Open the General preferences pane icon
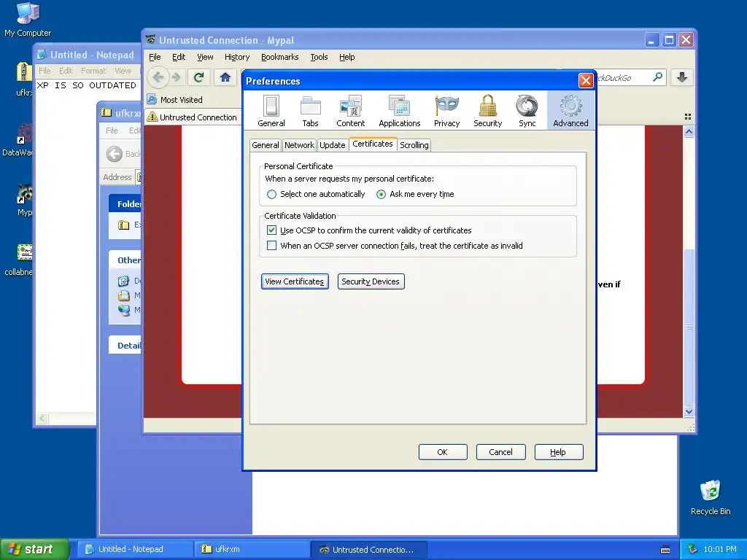This screenshot has width=747, height=560. coord(271,111)
